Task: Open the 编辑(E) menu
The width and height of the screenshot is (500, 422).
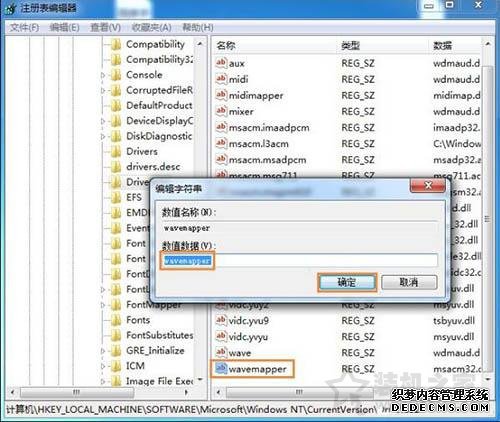Action: tap(64, 27)
